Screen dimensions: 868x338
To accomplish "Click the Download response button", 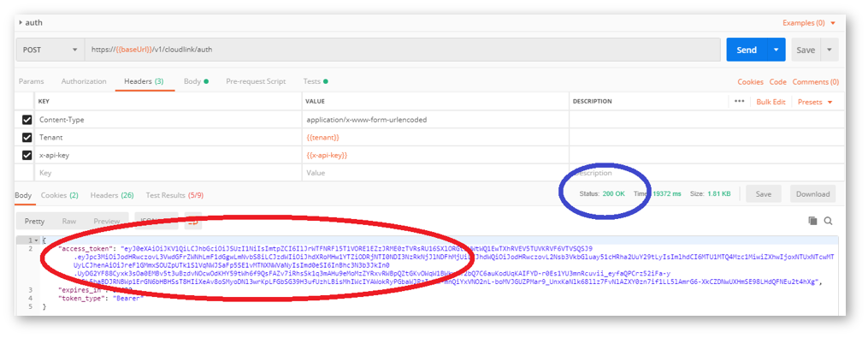I will [812, 194].
